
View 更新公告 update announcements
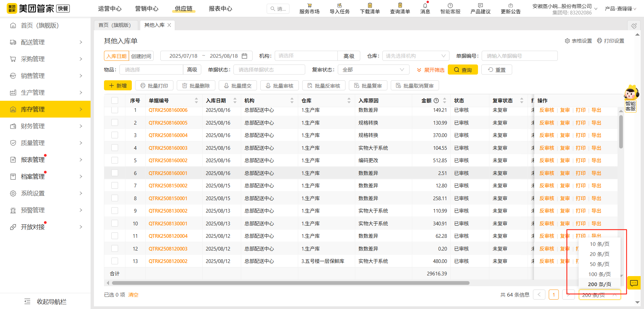pos(511,8)
